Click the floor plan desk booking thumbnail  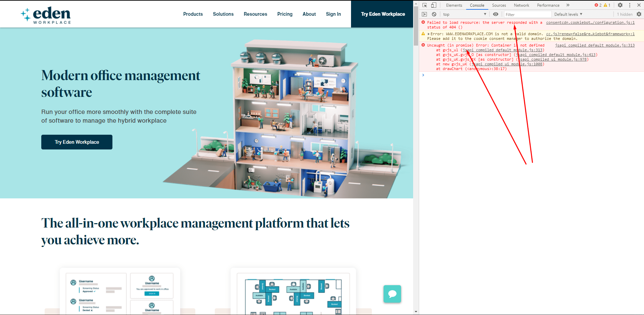pos(293,291)
